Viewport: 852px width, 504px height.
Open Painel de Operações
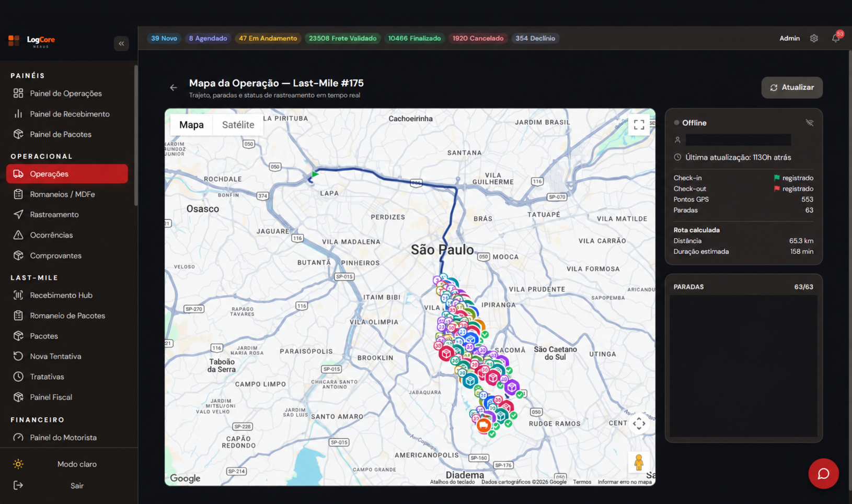point(67,93)
